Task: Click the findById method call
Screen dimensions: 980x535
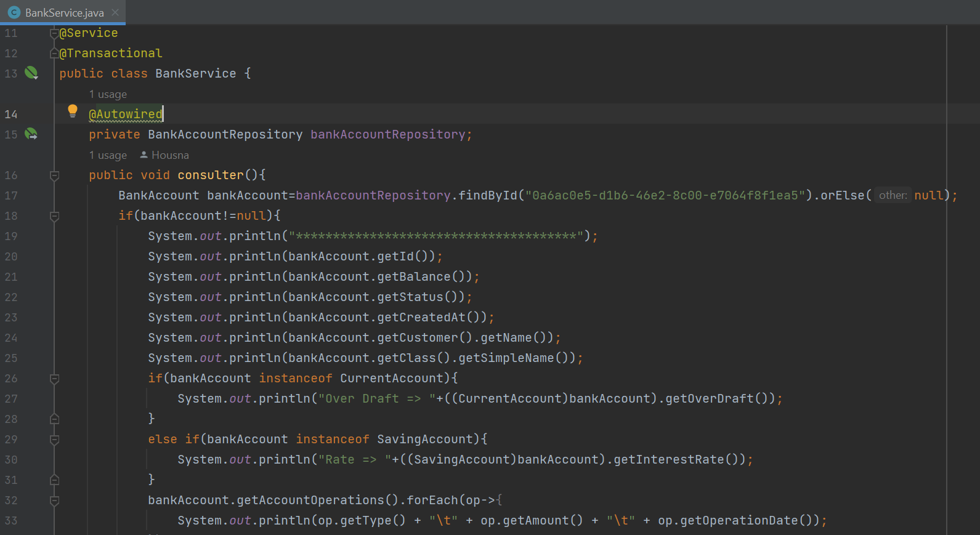Action: 488,195
